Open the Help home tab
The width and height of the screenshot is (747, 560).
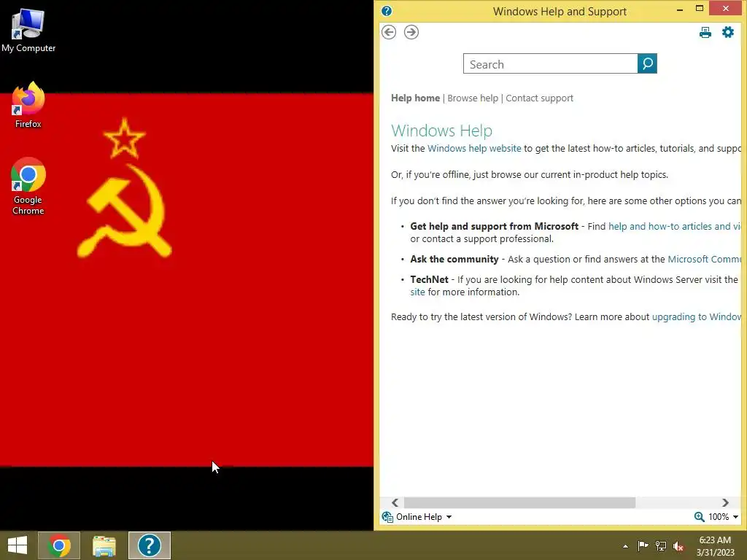point(415,98)
